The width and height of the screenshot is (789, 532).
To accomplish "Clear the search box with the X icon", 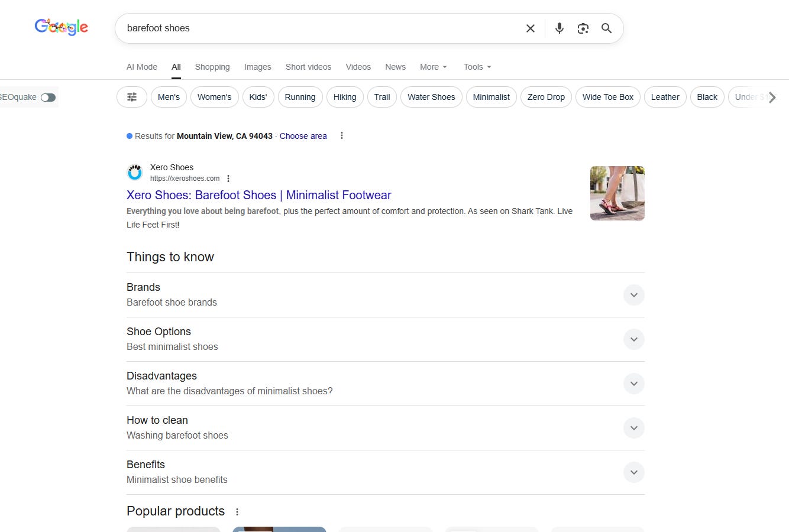I will point(531,28).
